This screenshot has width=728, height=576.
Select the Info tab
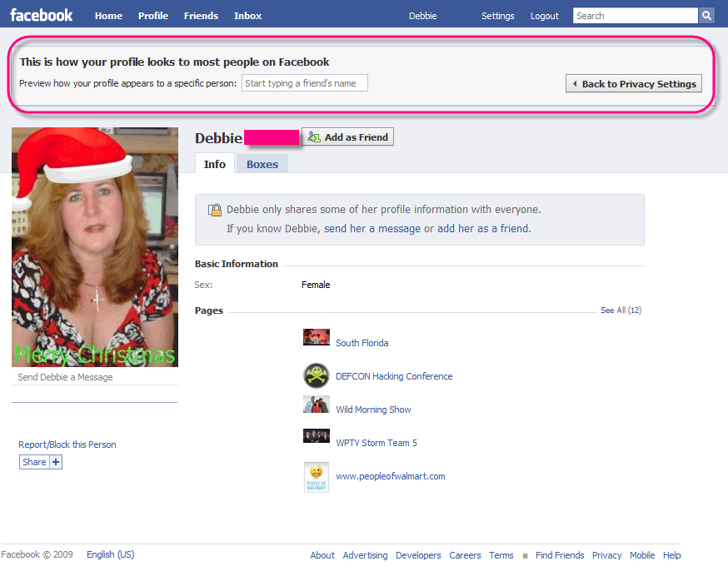214,164
